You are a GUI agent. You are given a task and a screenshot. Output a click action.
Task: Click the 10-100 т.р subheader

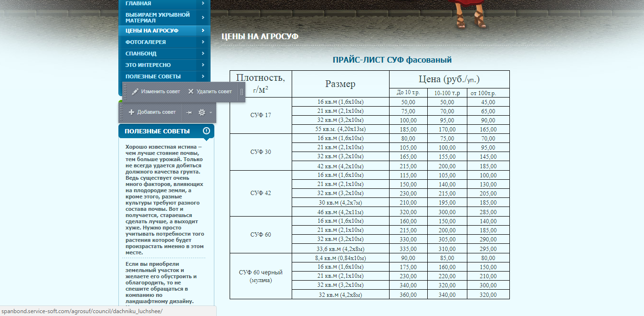pos(447,93)
